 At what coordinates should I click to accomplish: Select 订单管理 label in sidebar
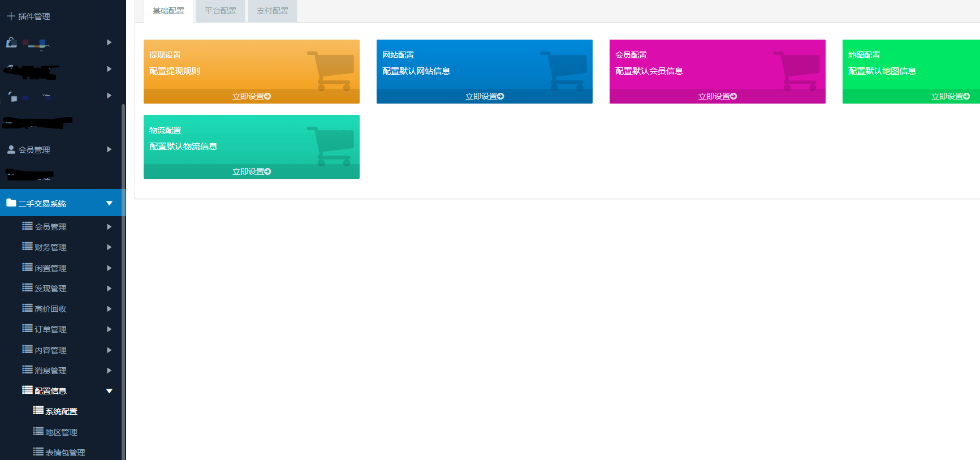pyautogui.click(x=50, y=329)
